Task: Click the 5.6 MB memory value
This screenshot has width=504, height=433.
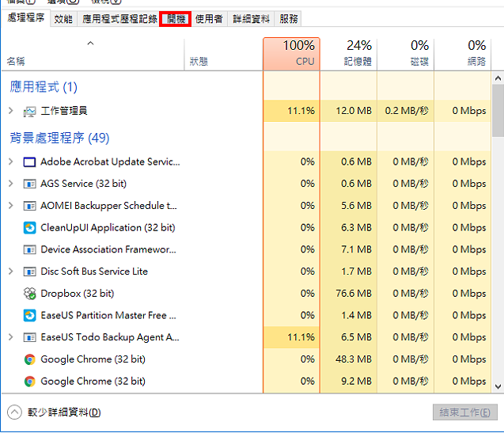Action: point(357,205)
